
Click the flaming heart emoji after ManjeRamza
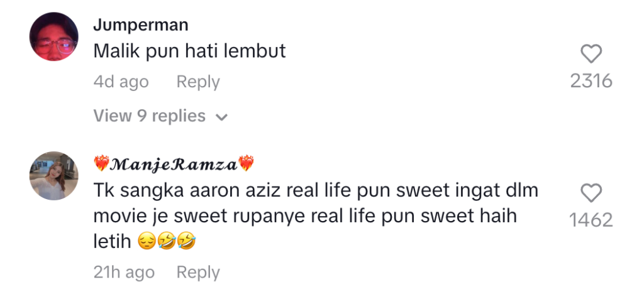(x=247, y=164)
